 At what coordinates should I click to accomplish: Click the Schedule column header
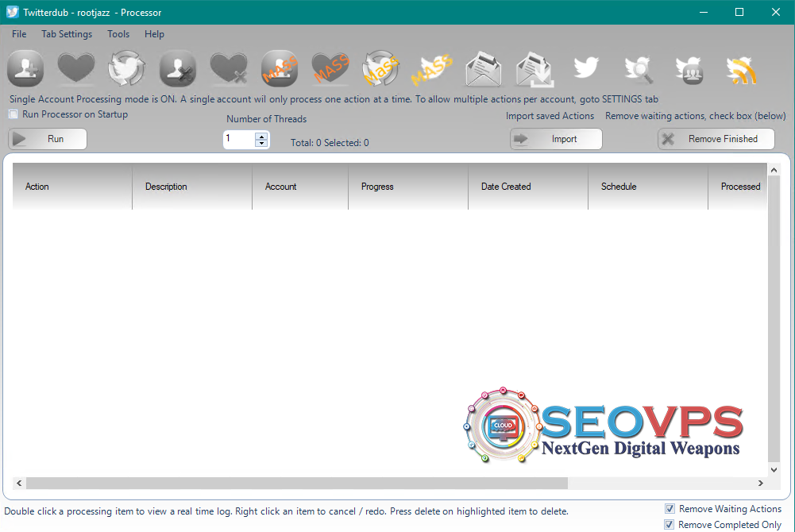(648, 187)
